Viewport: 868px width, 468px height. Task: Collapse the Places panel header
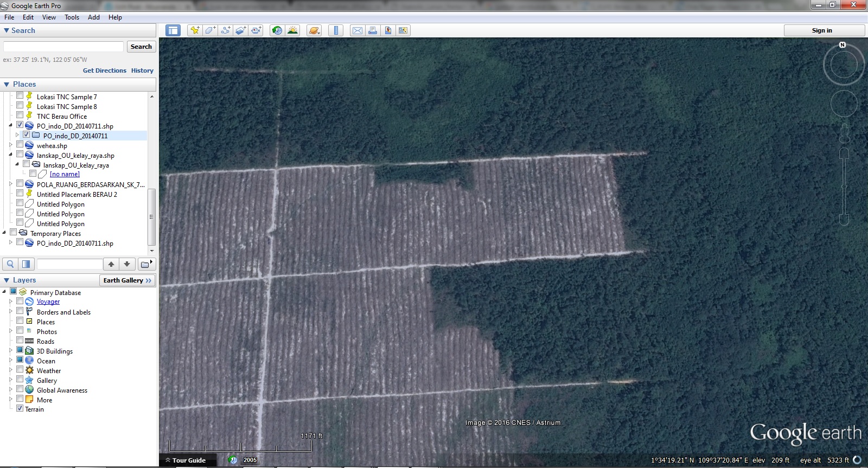[7, 85]
